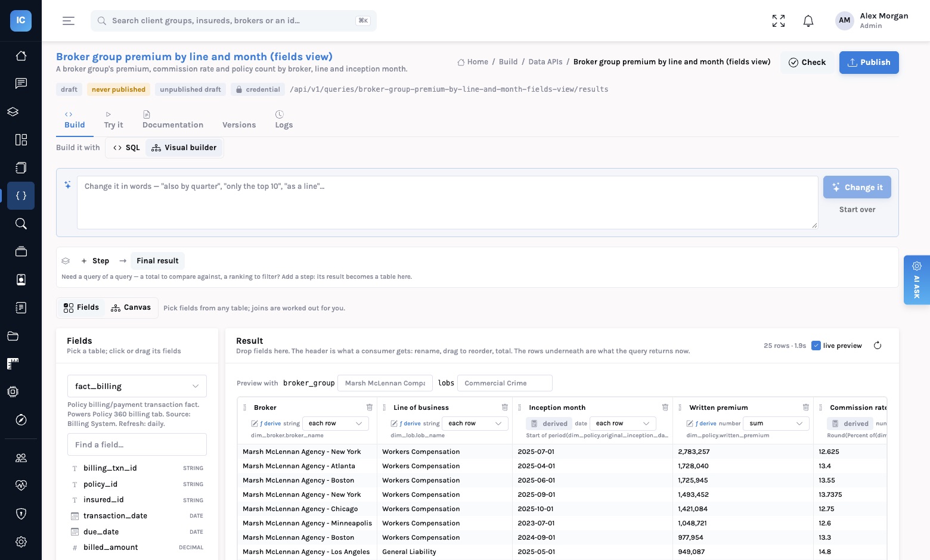Open the shield security icon in the sidebar
930x560 pixels.
21,514
